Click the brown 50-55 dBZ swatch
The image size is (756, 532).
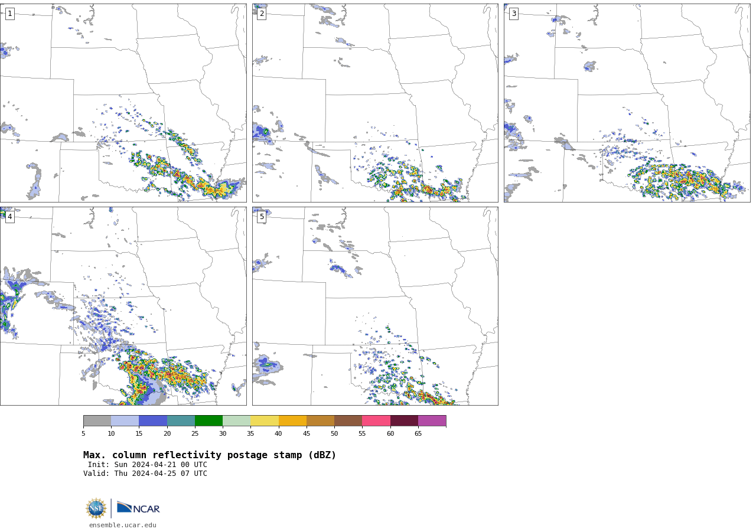coord(348,421)
